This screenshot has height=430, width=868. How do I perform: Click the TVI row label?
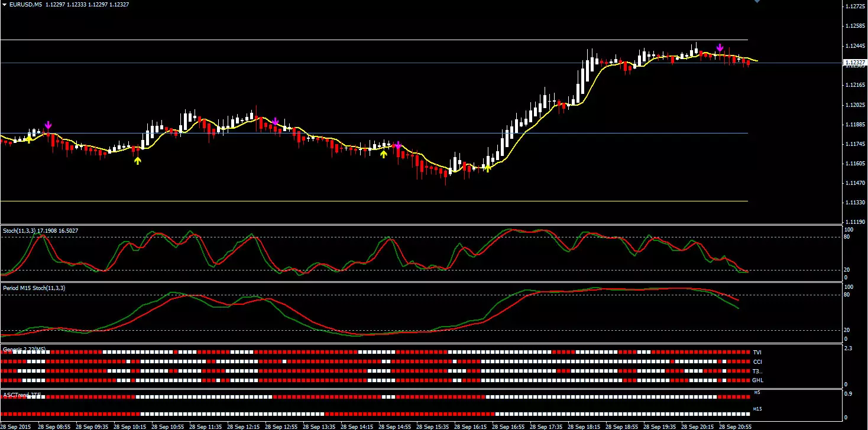pyautogui.click(x=757, y=352)
